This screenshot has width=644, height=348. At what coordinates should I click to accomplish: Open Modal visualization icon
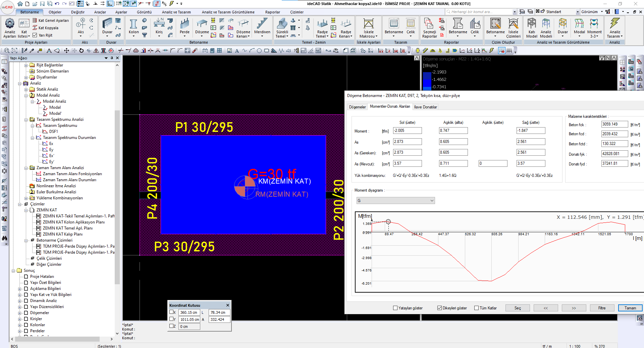(579, 27)
